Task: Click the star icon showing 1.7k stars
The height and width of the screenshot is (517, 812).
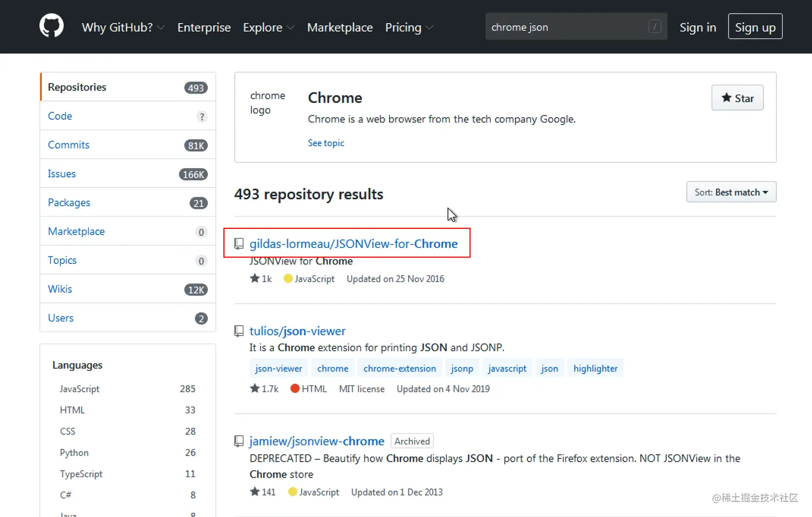Action: (255, 388)
